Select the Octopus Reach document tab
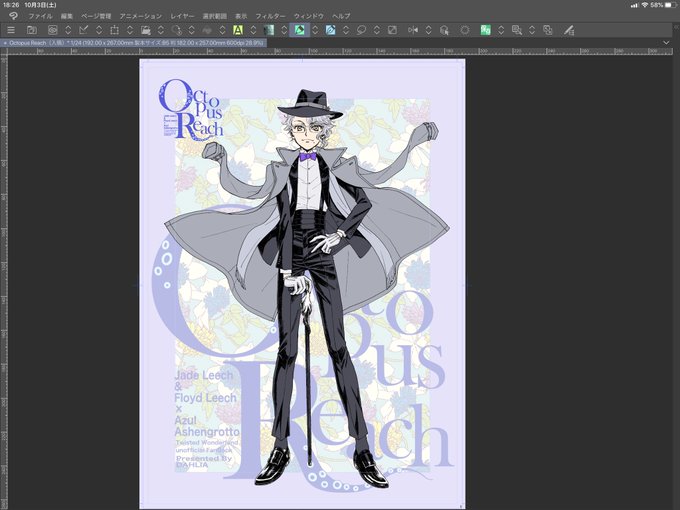 [x=134, y=43]
